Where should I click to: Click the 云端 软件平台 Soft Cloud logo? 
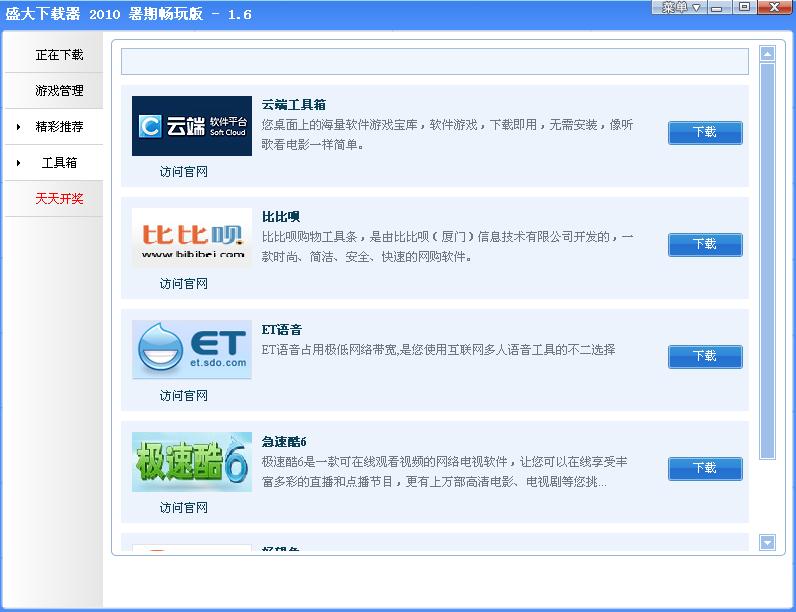coord(192,126)
